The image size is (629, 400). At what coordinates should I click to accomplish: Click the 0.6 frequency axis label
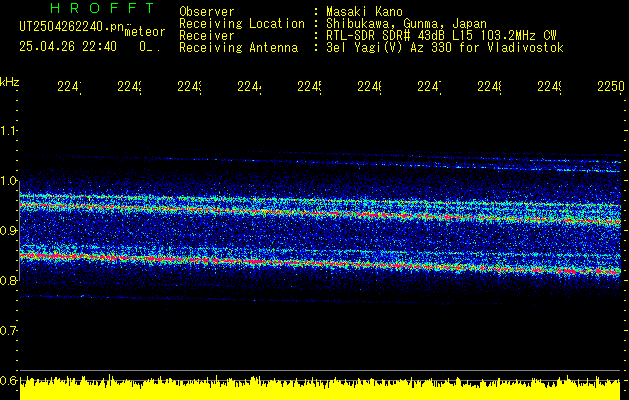point(9,380)
